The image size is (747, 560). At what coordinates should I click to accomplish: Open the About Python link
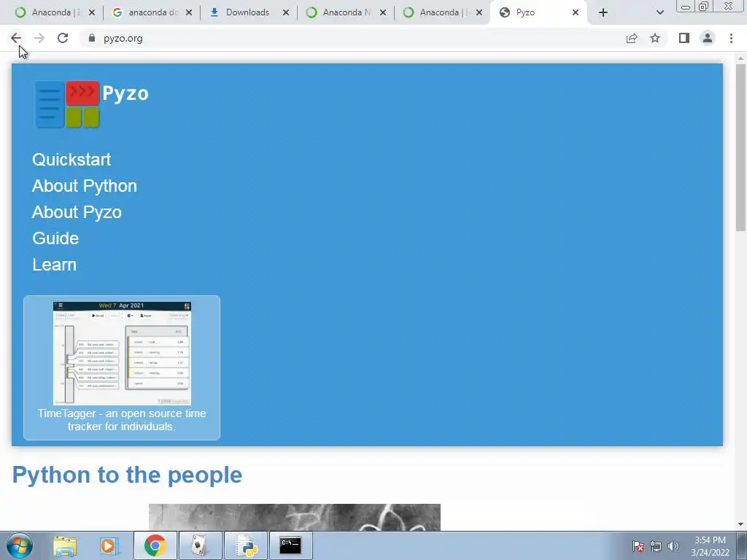tap(85, 186)
